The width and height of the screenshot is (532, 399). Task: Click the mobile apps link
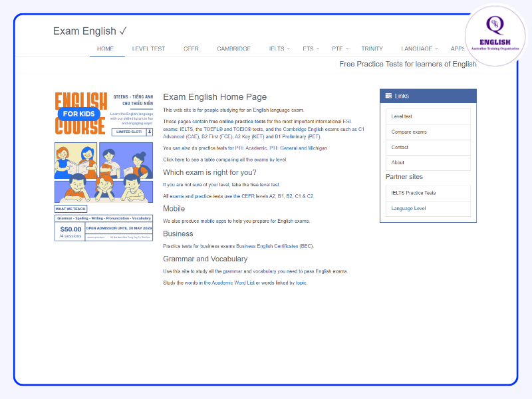coord(213,221)
